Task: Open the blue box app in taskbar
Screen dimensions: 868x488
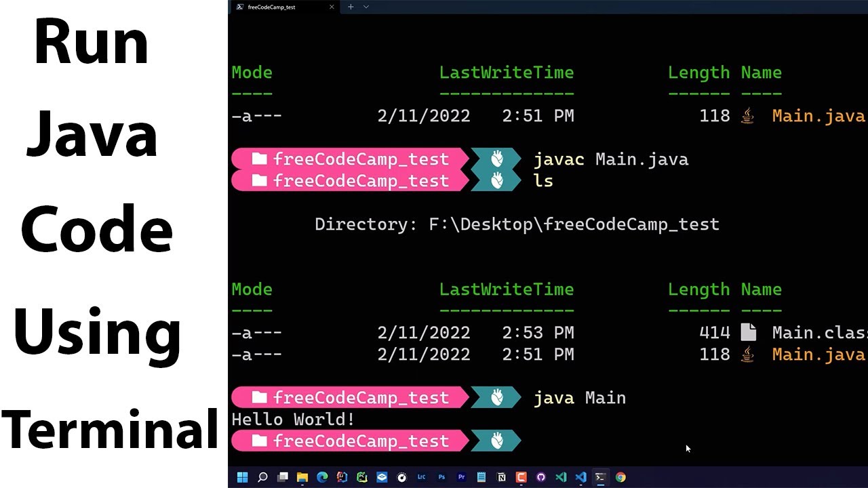Action: click(x=382, y=477)
